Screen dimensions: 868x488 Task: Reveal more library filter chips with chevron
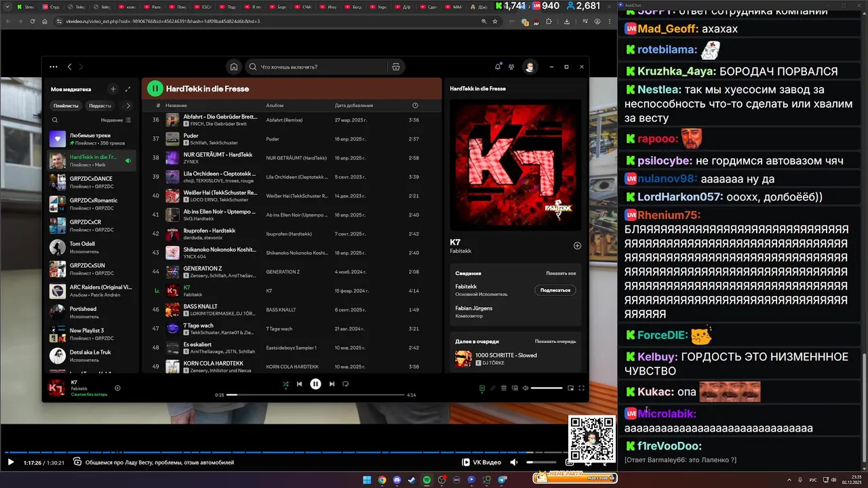tap(129, 106)
